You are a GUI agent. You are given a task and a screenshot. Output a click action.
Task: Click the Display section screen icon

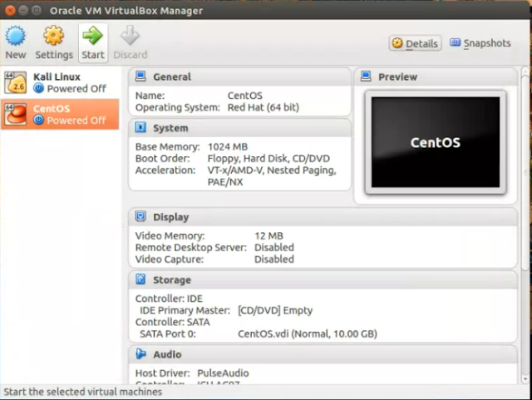coord(140,216)
